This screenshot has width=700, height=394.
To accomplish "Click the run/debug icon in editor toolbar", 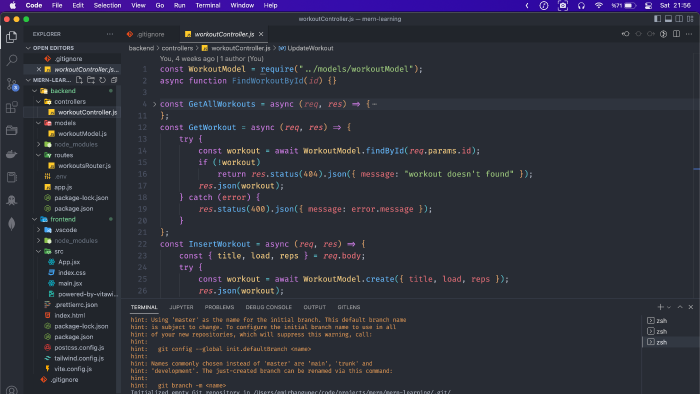I will (663, 34).
